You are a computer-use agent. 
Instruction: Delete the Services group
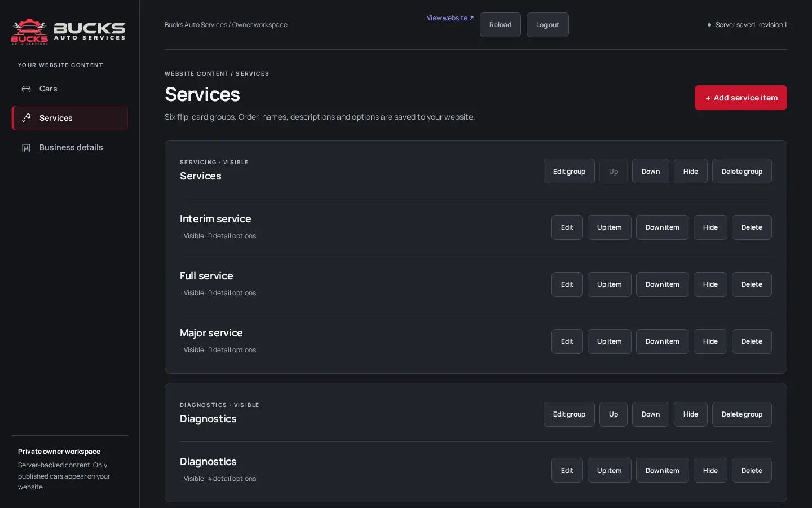(742, 171)
